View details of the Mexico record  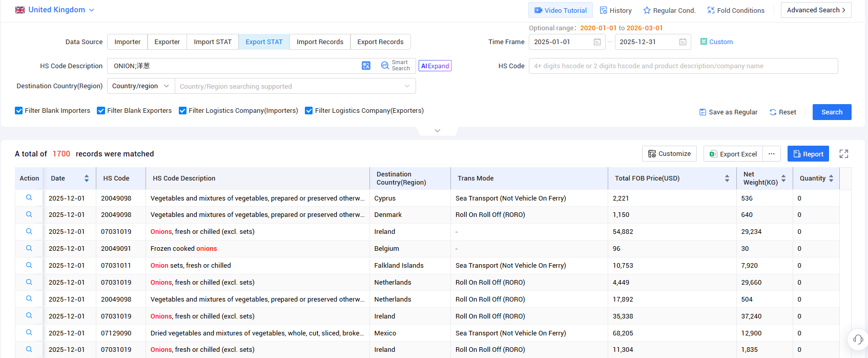click(29, 332)
